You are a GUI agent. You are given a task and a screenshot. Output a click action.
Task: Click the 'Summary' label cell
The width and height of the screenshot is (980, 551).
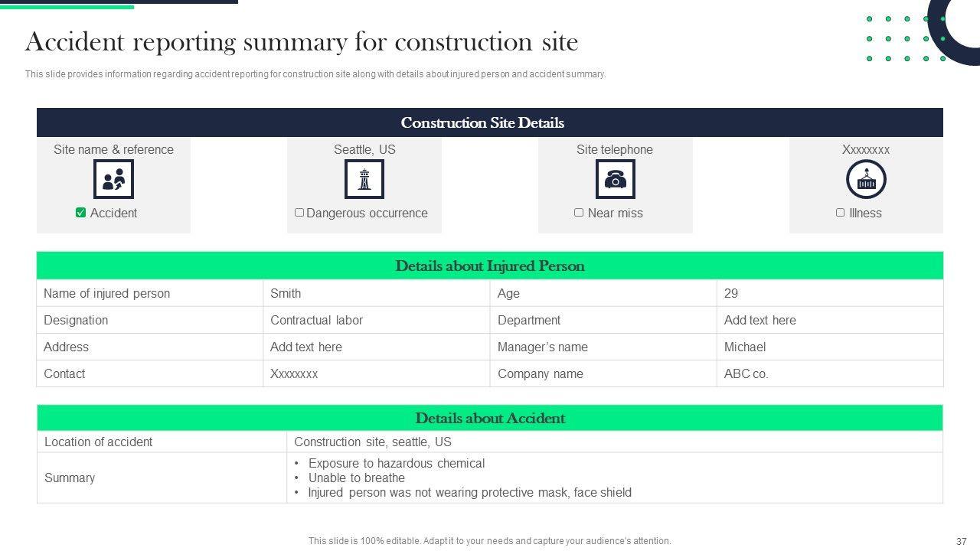point(162,478)
